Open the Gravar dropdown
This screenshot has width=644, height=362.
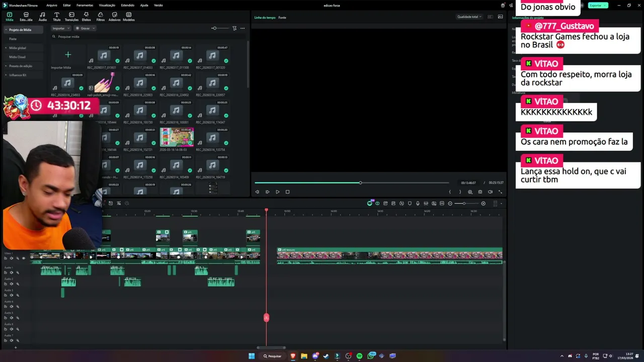[x=85, y=28]
